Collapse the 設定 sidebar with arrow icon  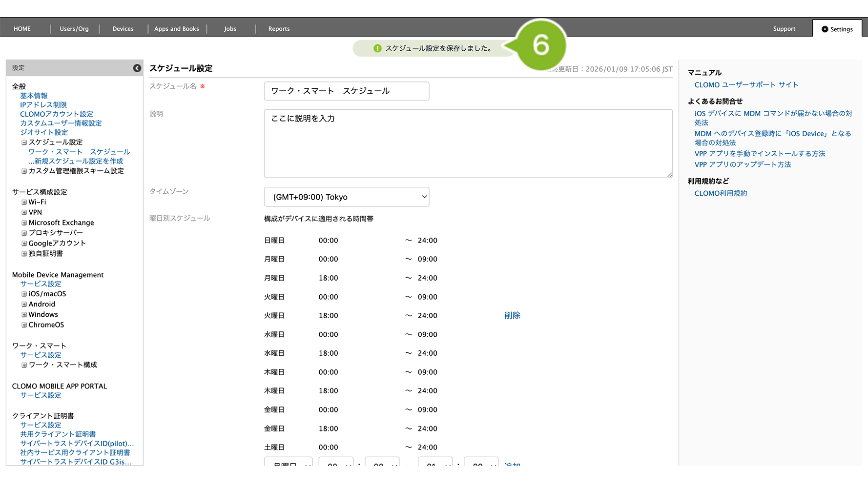(x=137, y=68)
